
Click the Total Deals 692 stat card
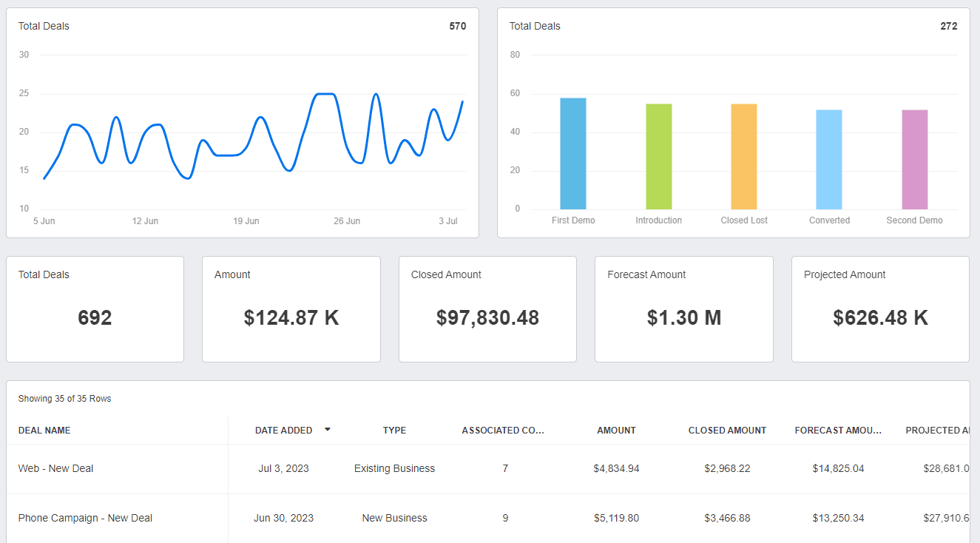[95, 309]
